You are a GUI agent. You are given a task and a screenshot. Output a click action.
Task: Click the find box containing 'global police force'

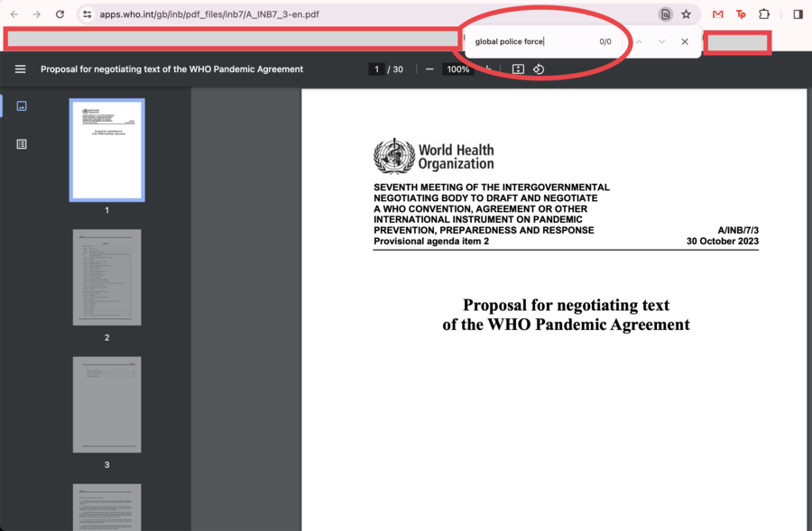[x=533, y=41]
